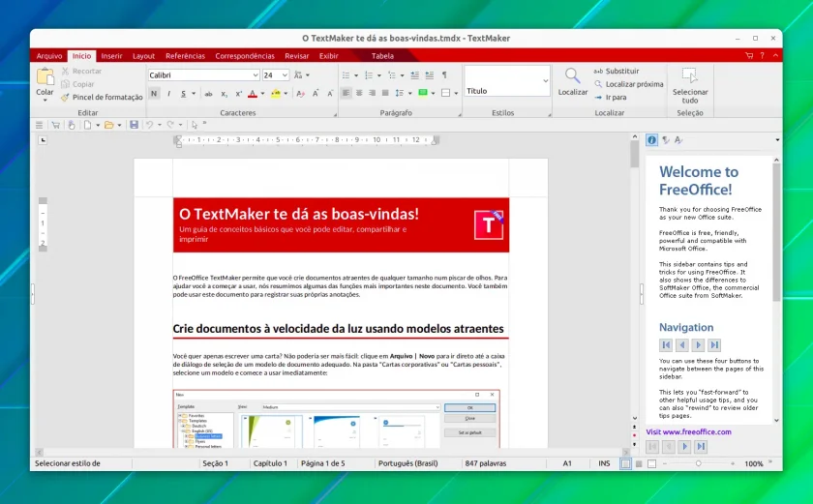
Task: Click Navigation last page button in sidebar
Action: [714, 345]
